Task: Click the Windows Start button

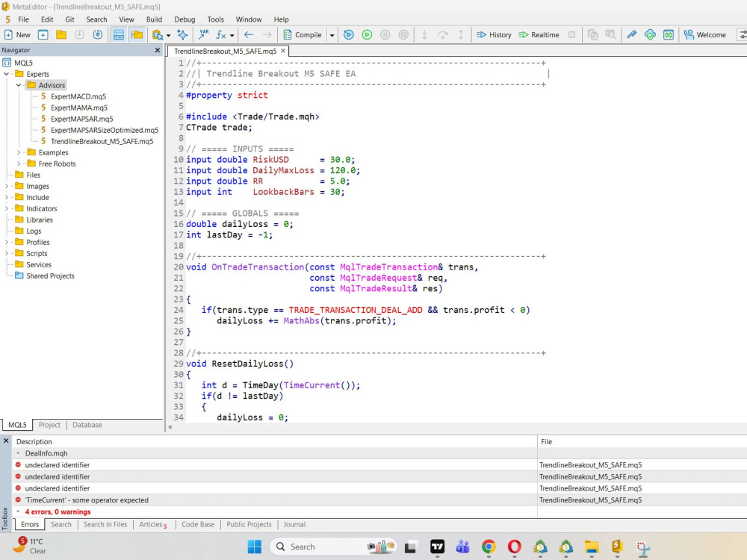Action: click(255, 547)
